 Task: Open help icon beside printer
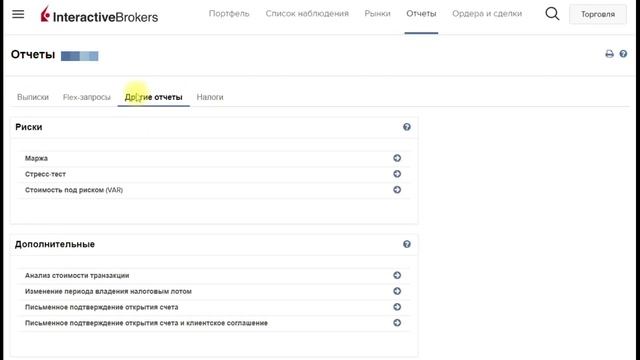[x=623, y=53]
